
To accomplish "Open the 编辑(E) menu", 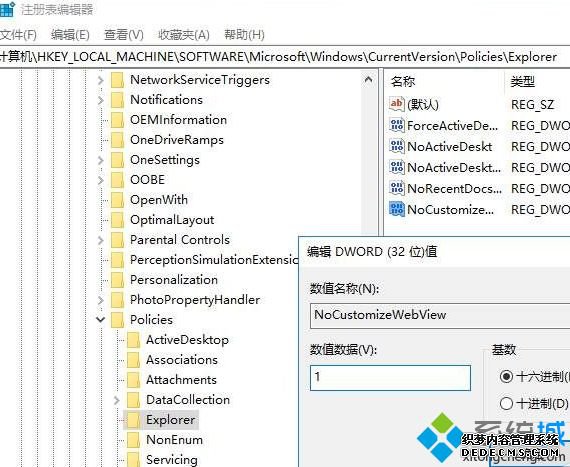I will point(70,35).
